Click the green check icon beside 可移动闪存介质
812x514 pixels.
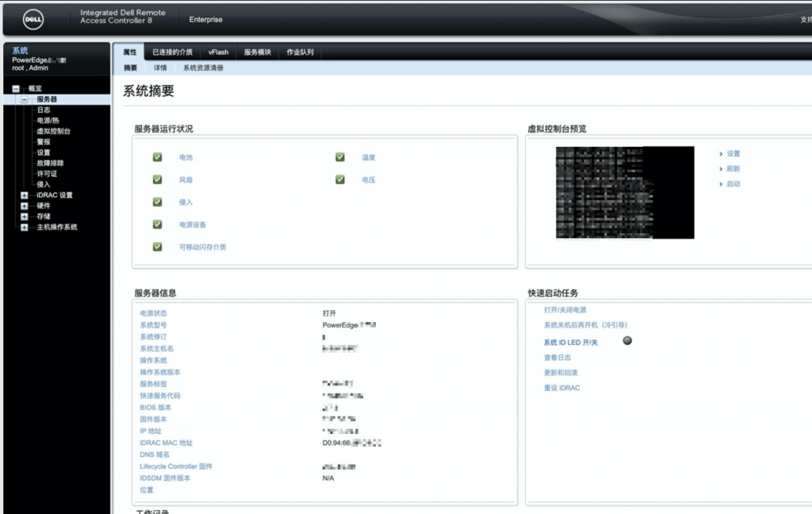[x=157, y=247]
